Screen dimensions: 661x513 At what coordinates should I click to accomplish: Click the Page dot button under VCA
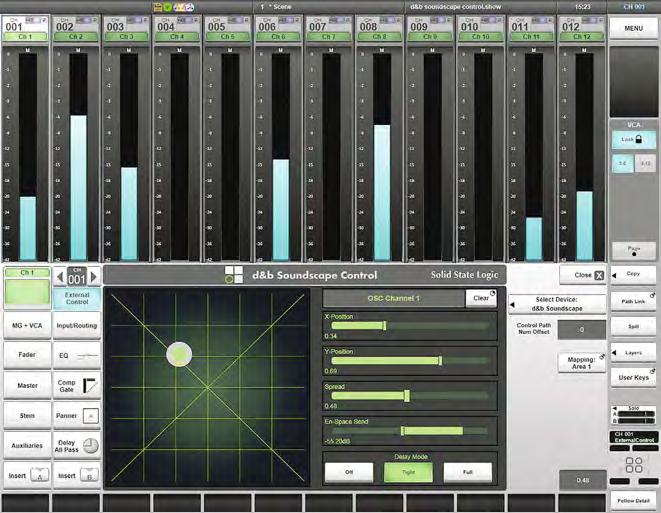[x=634, y=251]
